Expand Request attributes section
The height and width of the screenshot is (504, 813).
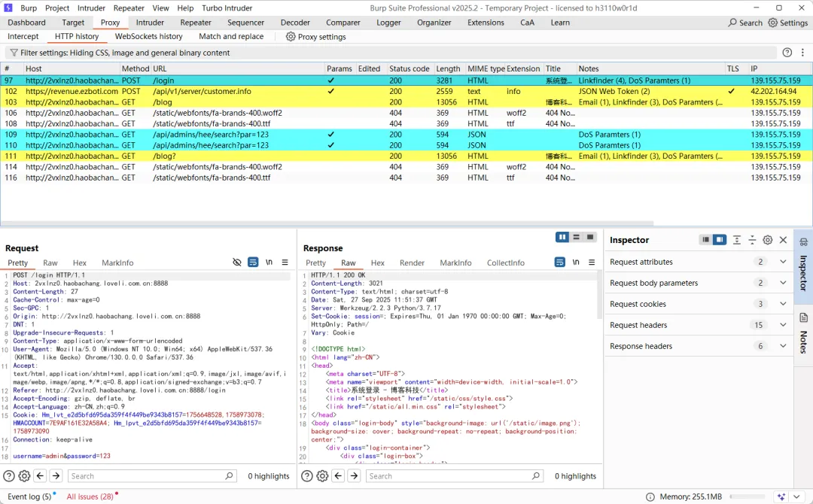783,262
